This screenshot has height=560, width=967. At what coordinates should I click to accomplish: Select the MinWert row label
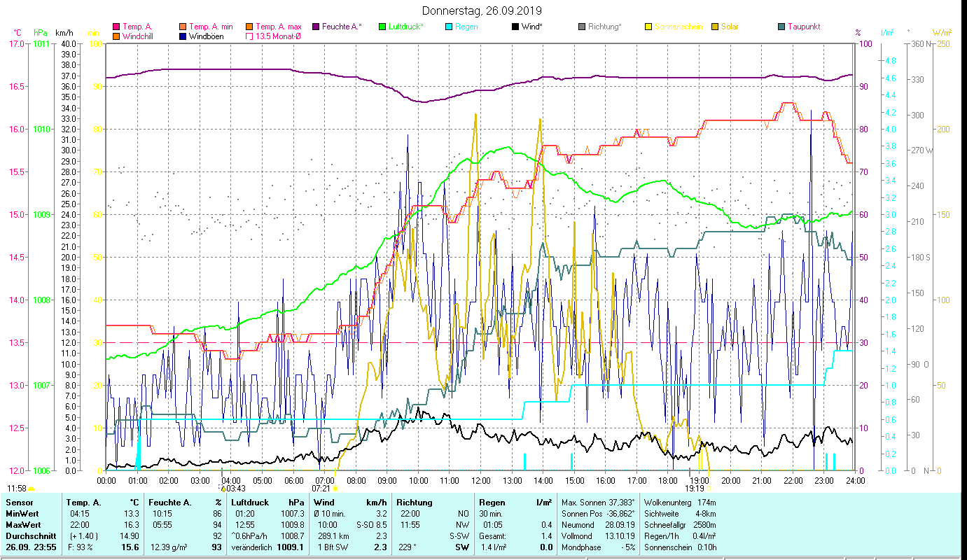point(24,514)
